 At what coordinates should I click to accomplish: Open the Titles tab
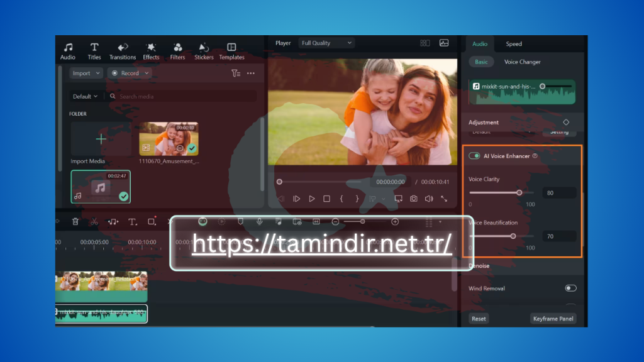(94, 52)
